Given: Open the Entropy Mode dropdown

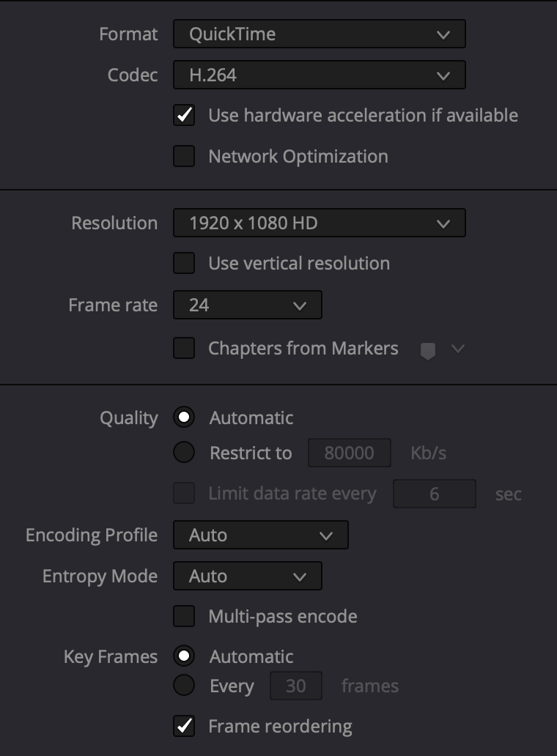Looking at the screenshot, I should click(x=247, y=577).
